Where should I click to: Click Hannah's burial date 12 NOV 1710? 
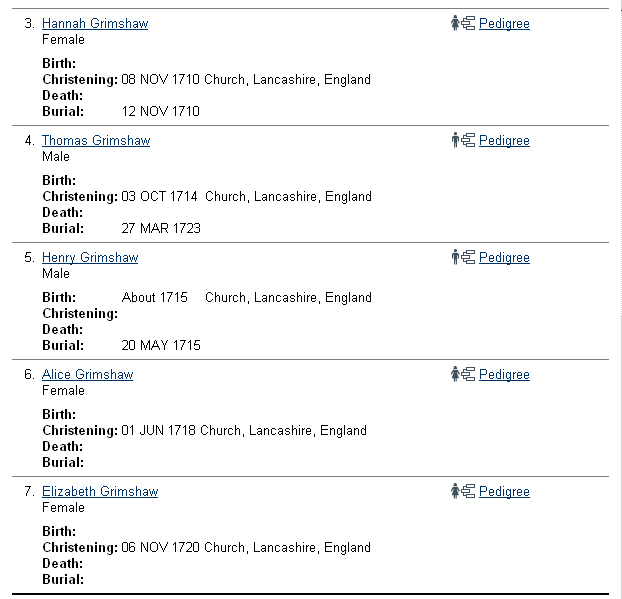click(160, 111)
